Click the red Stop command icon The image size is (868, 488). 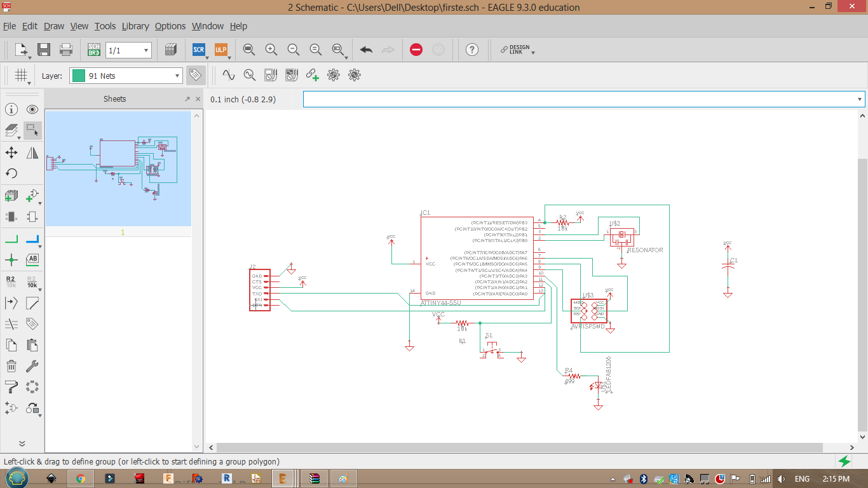point(416,50)
